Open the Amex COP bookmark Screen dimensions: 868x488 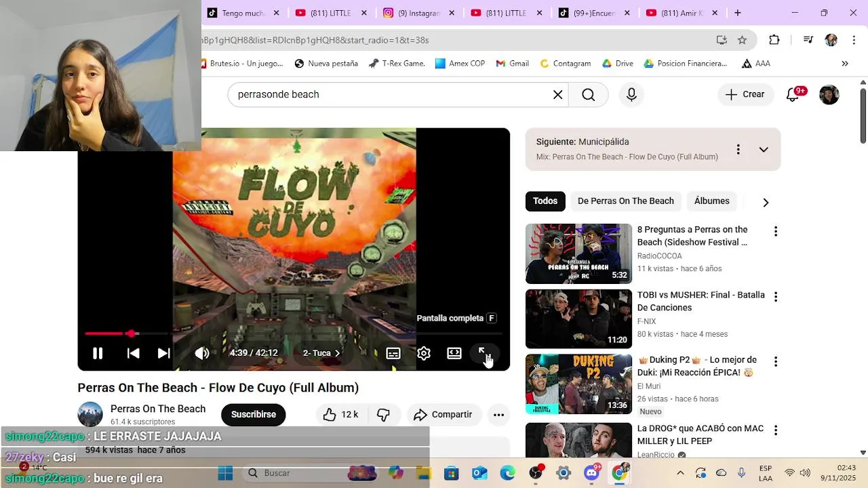point(460,64)
